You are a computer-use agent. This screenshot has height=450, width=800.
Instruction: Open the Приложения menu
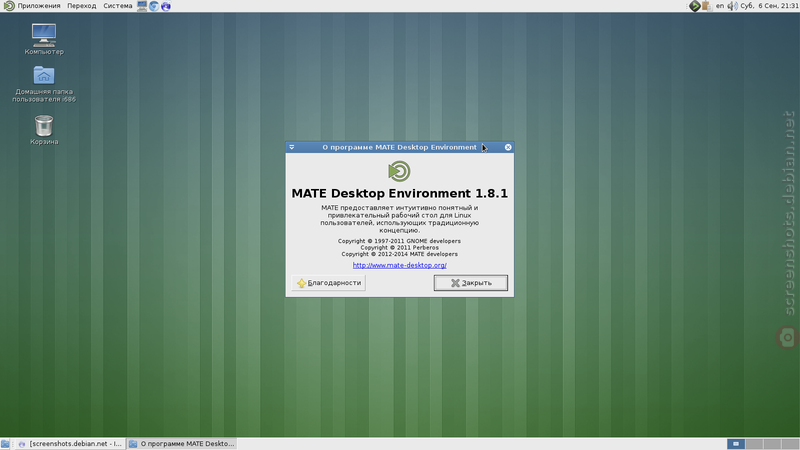[x=39, y=6]
